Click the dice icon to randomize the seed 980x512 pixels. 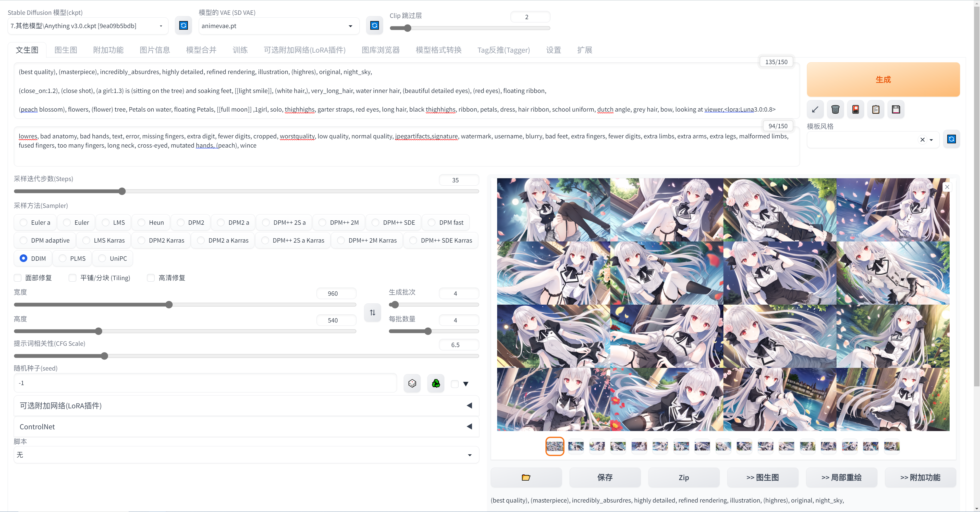[x=412, y=383]
